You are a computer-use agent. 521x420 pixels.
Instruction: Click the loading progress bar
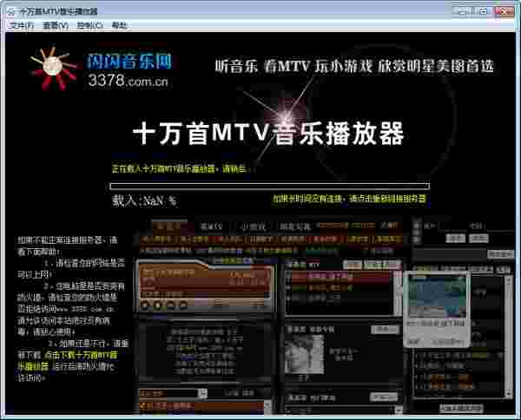(270, 186)
